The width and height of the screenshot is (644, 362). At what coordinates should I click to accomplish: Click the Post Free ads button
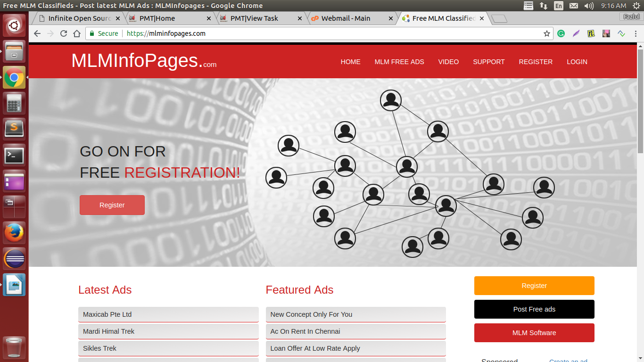(x=534, y=309)
